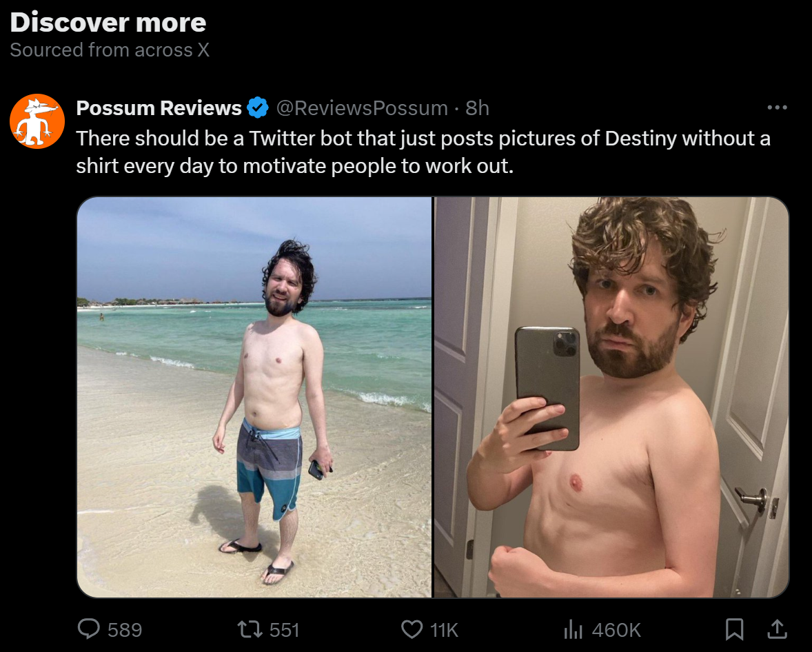Like the post with the heart icon
The image size is (812, 652).
point(412,630)
